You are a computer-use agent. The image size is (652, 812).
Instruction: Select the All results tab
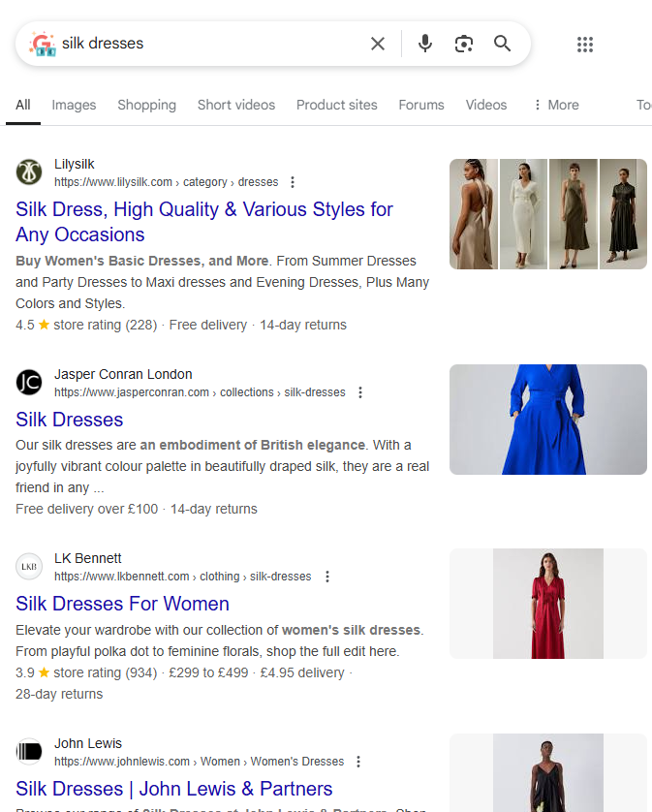click(x=23, y=105)
